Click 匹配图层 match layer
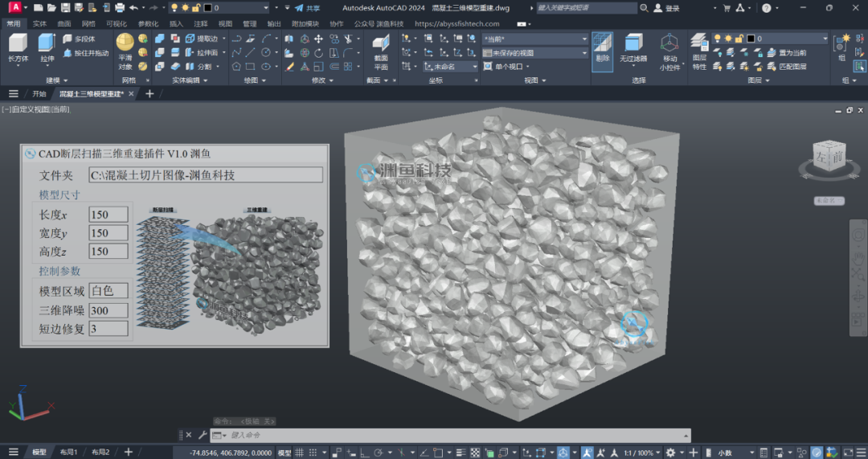The image size is (868, 459). (786, 67)
